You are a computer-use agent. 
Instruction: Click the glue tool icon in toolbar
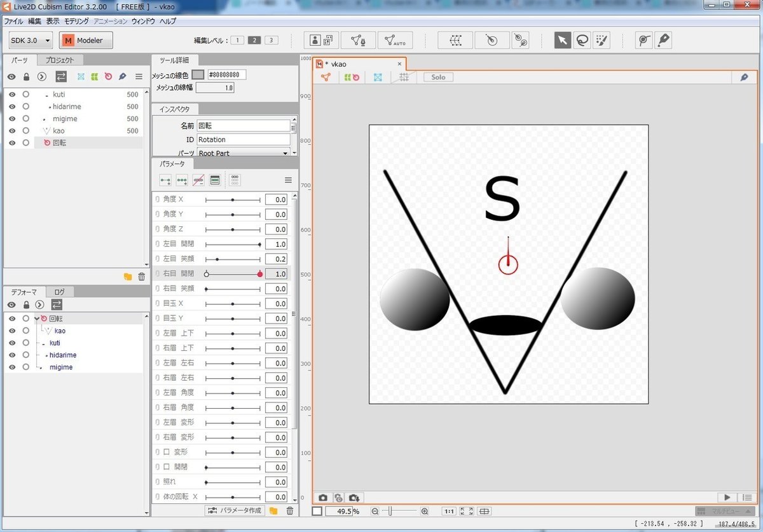pos(521,41)
